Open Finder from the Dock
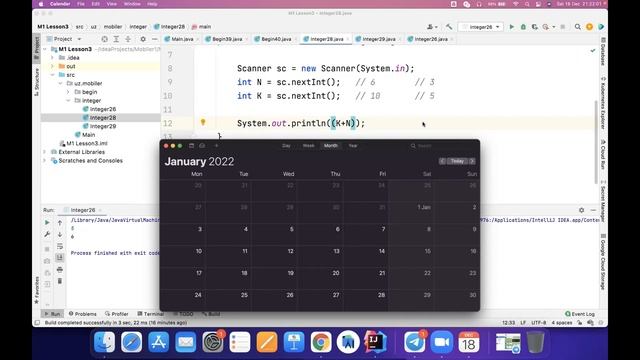 point(104,342)
